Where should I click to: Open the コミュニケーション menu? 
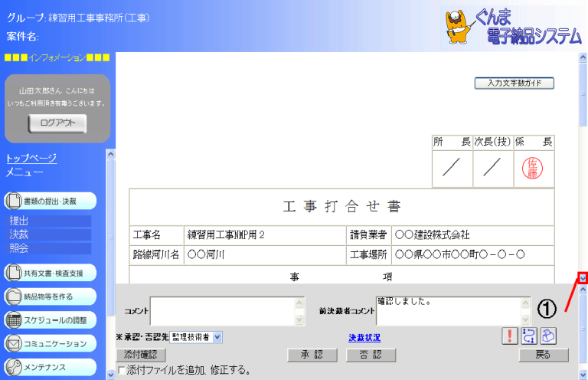point(51,344)
